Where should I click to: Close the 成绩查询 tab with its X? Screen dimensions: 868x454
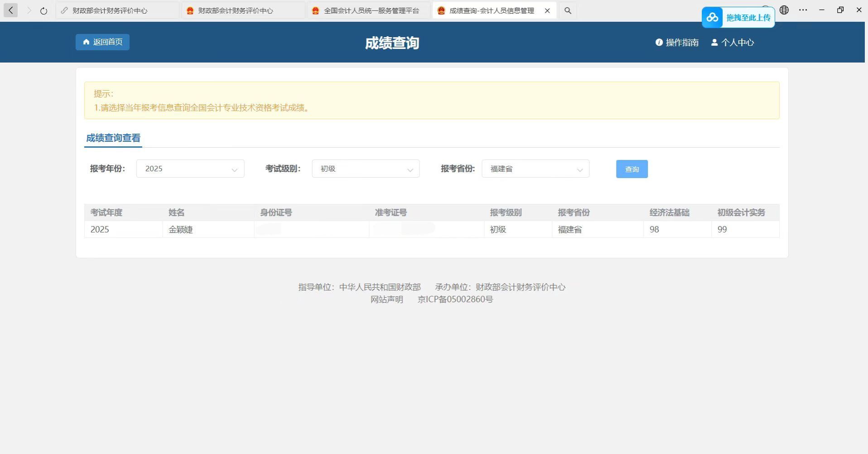(x=547, y=10)
